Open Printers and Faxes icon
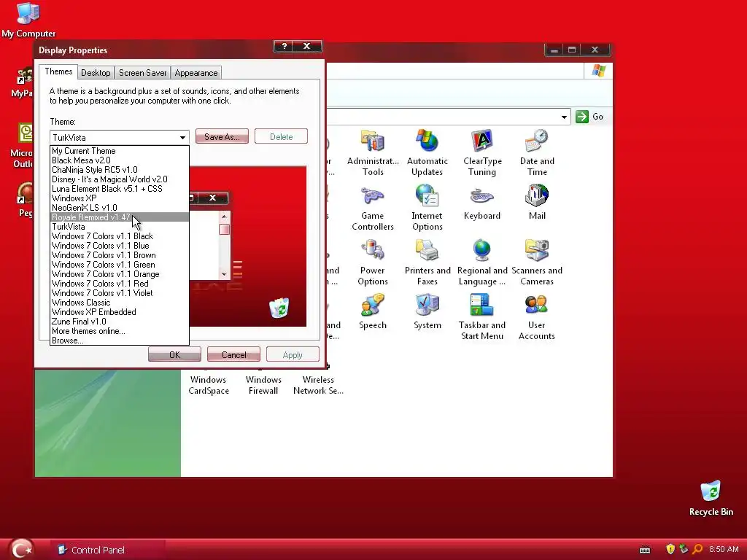 point(427,262)
